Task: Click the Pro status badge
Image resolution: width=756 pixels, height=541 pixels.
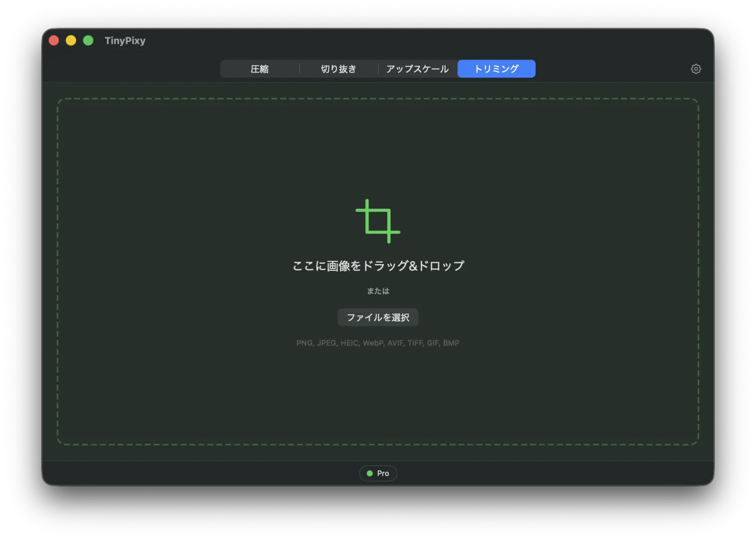Action: [x=378, y=473]
